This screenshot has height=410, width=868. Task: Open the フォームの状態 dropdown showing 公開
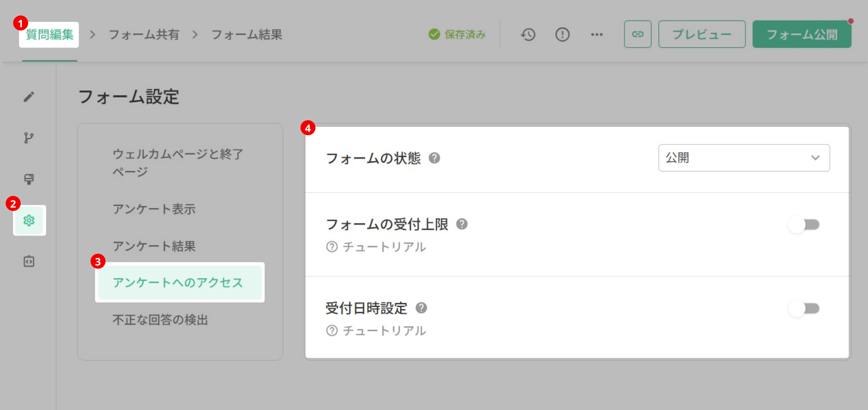[x=744, y=158]
